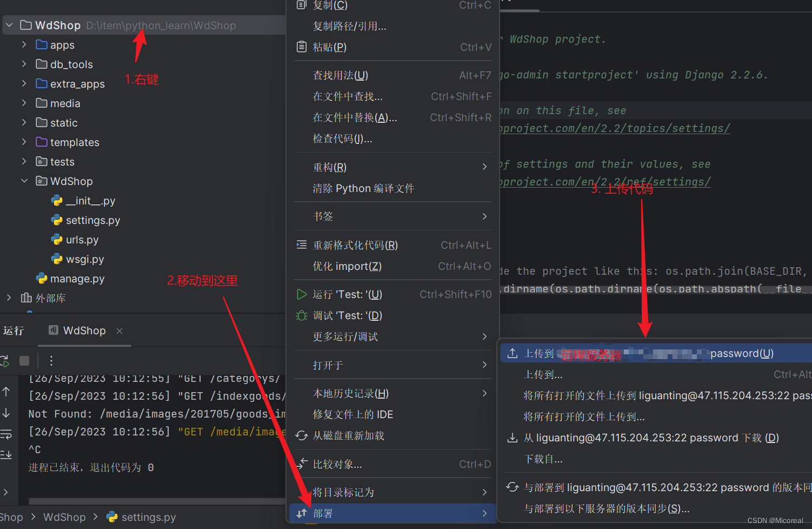812x529 pixels.
Task: Select 查找用法(U) from the context menu
Action: coord(392,75)
